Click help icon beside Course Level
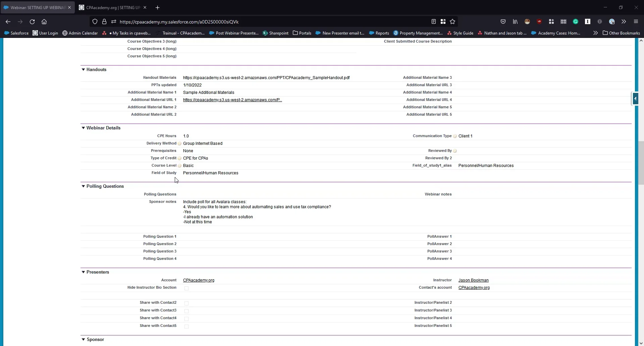The height and width of the screenshot is (346, 644). click(x=179, y=166)
